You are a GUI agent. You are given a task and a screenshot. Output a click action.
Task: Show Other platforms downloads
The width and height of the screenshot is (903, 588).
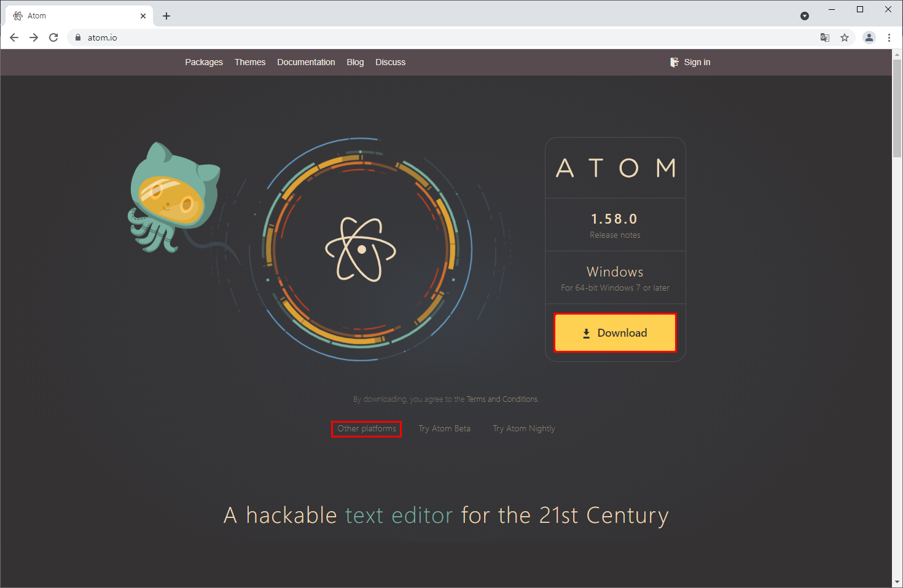coord(367,429)
